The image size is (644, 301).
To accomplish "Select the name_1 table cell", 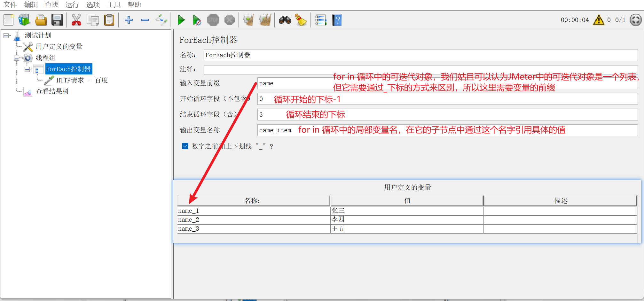I will coord(254,211).
